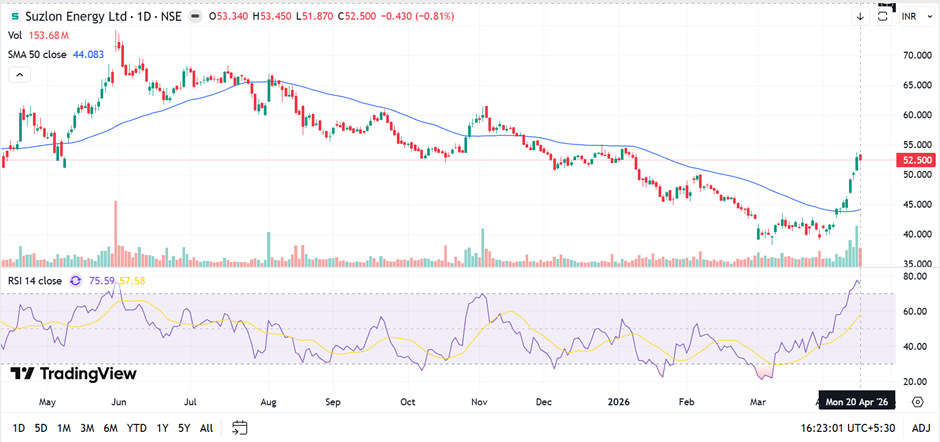
Task: Select the 1D time range tab
Action: 19,428
